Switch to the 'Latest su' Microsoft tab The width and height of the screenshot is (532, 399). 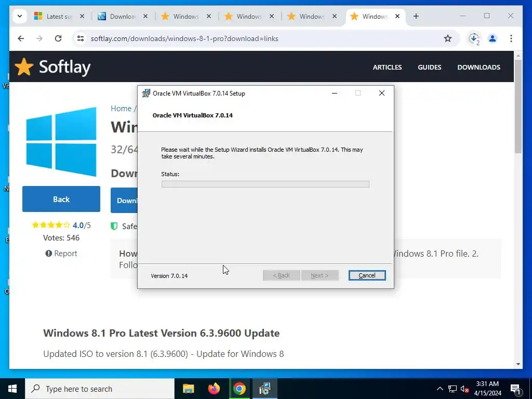pyautogui.click(x=59, y=16)
